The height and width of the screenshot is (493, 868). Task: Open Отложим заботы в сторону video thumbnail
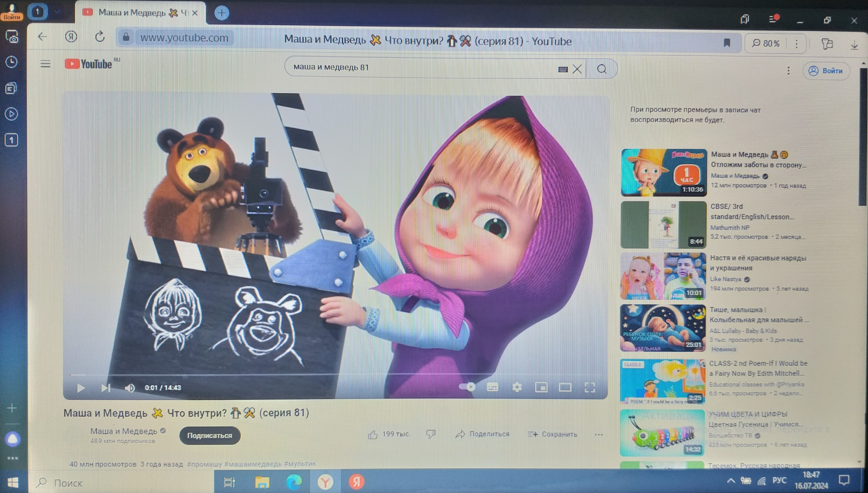(x=664, y=172)
